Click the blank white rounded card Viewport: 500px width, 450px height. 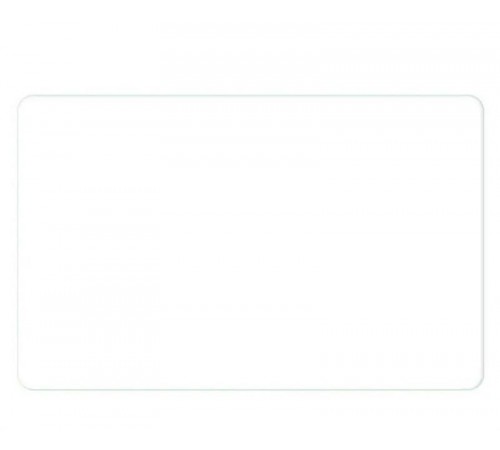(250, 242)
